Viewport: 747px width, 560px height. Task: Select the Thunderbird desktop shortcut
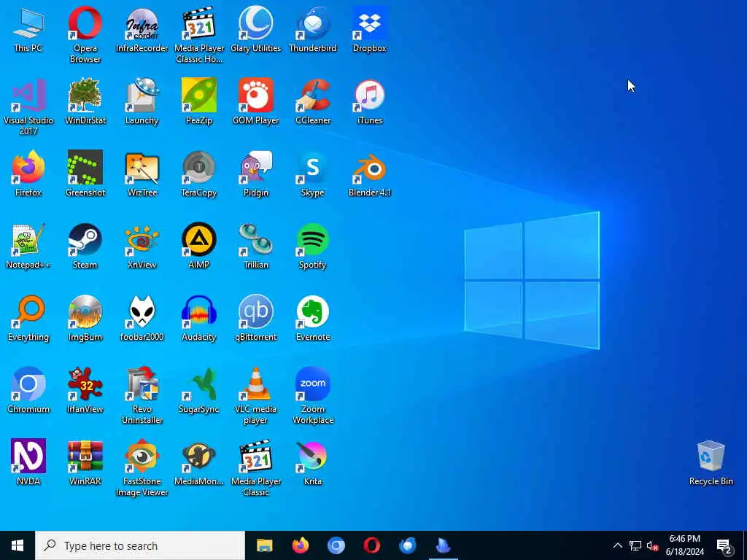[x=312, y=29]
